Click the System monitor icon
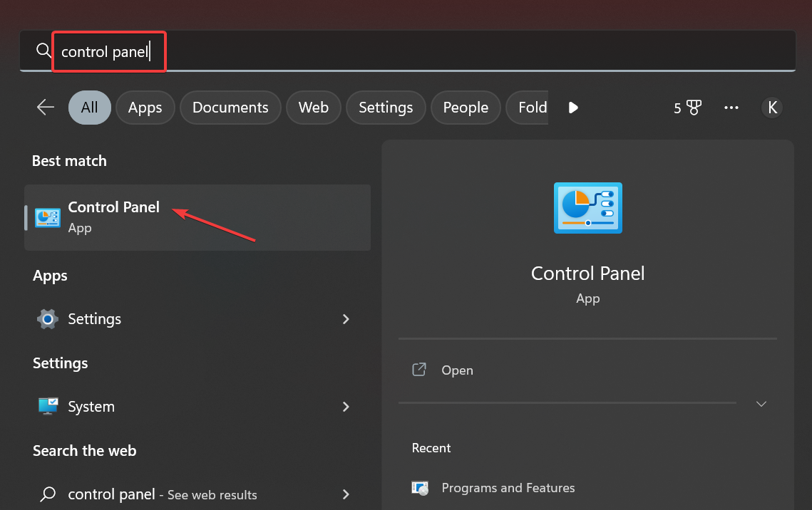Screen dimensions: 812x510 coord(48,406)
